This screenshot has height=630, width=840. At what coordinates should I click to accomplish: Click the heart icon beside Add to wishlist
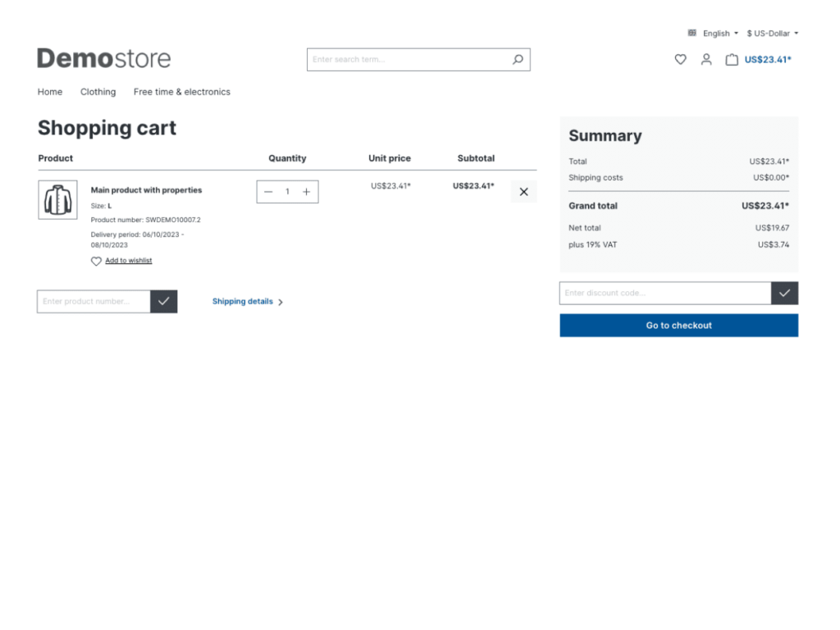[96, 261]
